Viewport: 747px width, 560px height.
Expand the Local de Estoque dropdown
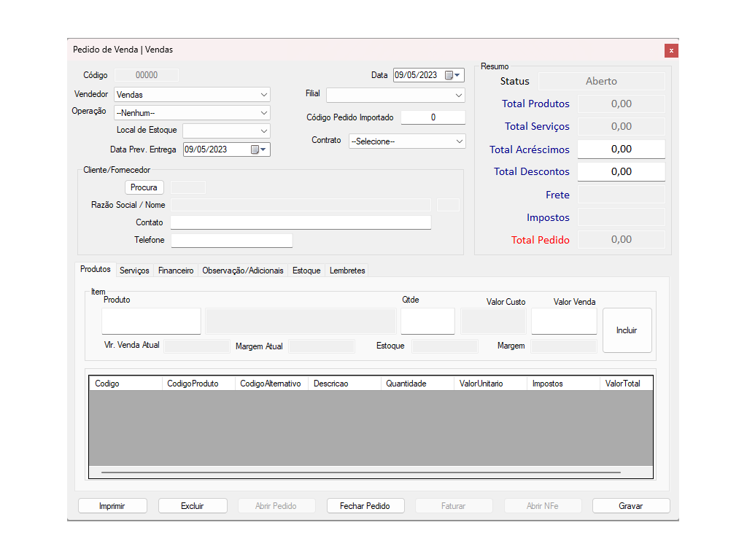(x=263, y=131)
